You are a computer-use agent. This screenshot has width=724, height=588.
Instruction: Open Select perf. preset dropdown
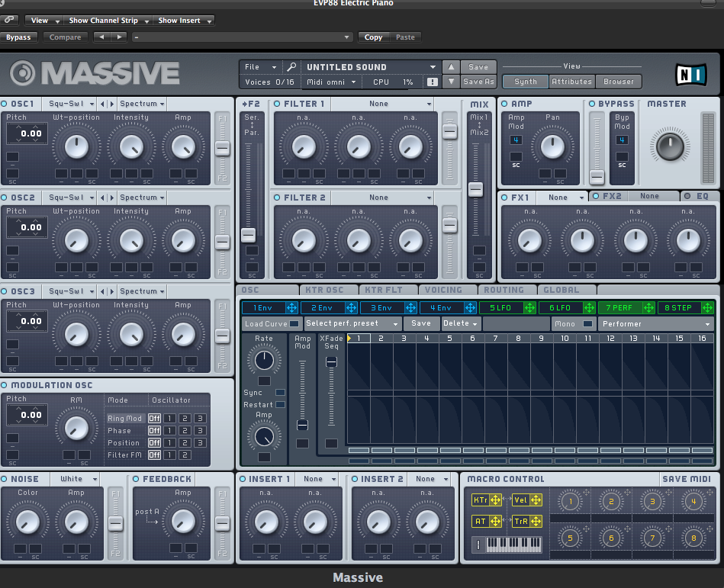[x=352, y=323]
